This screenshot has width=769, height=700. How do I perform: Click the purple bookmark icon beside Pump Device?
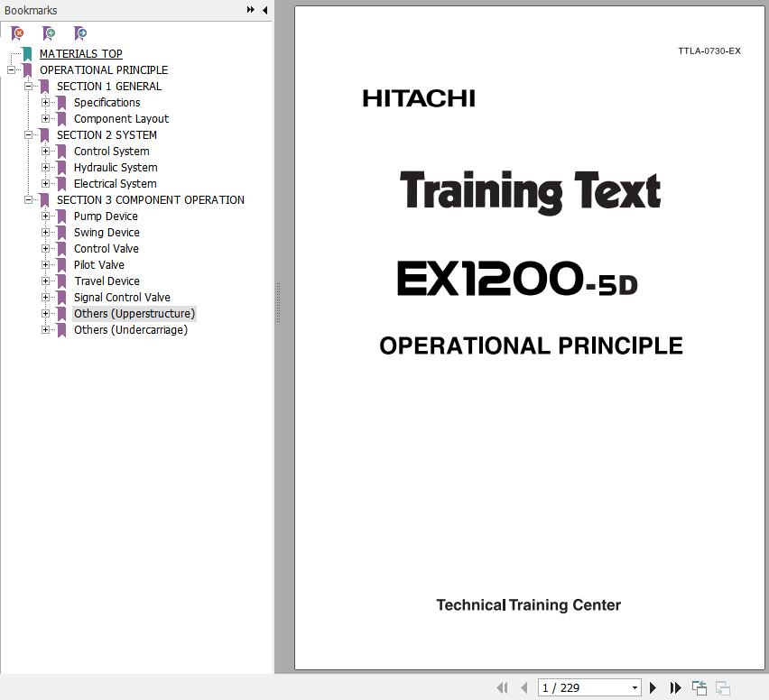pos(61,216)
